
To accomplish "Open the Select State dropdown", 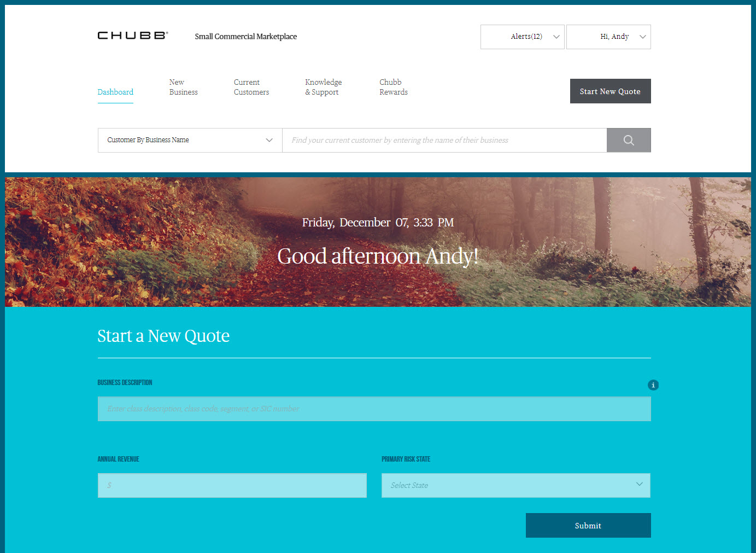I will tap(515, 485).
